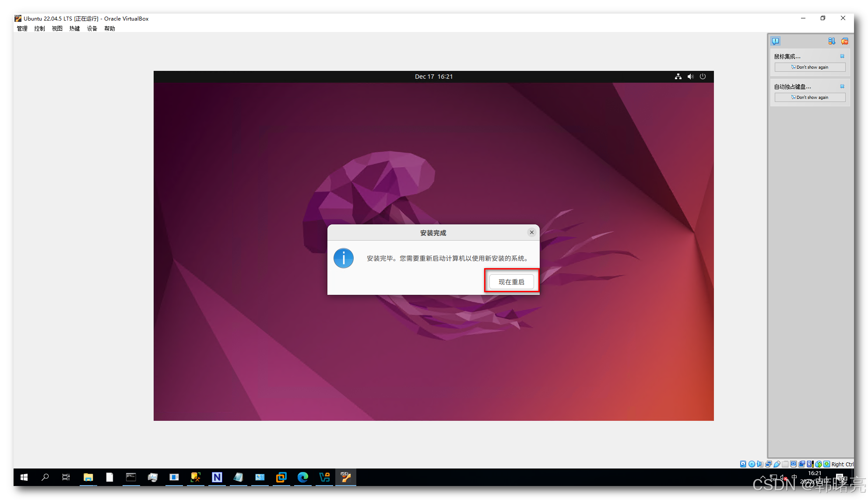The image size is (868, 500).
Task: Open the Ubuntu network status icon
Action: pos(678,77)
